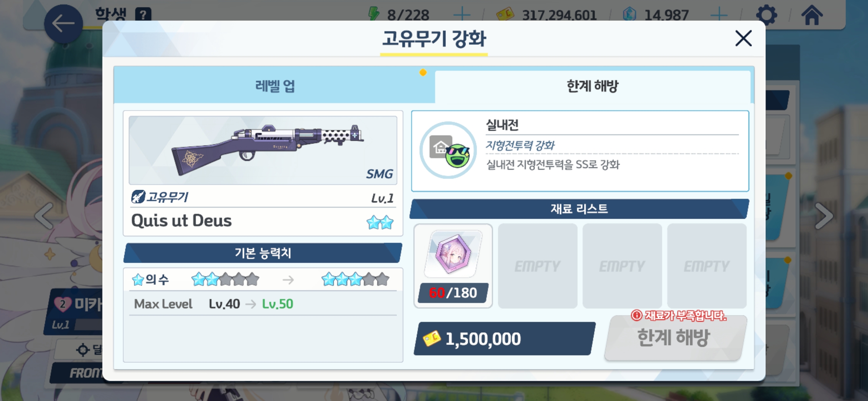The image size is (868, 401).
Task: Show the previous student with left chevron
Action: point(45,216)
